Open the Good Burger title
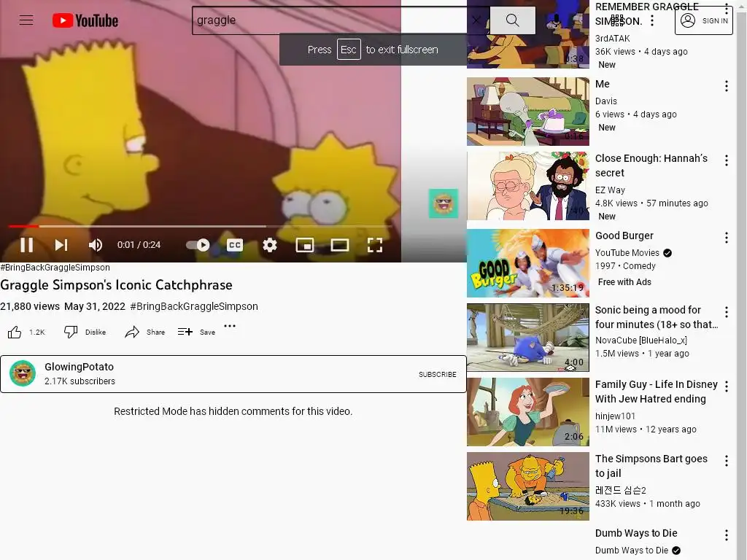747x560 pixels. point(624,236)
